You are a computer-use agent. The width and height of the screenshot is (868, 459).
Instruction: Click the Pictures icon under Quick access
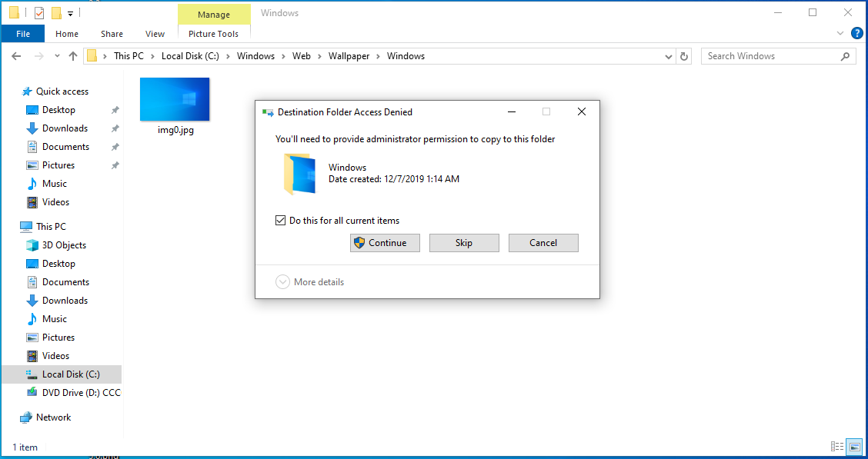pyautogui.click(x=32, y=165)
